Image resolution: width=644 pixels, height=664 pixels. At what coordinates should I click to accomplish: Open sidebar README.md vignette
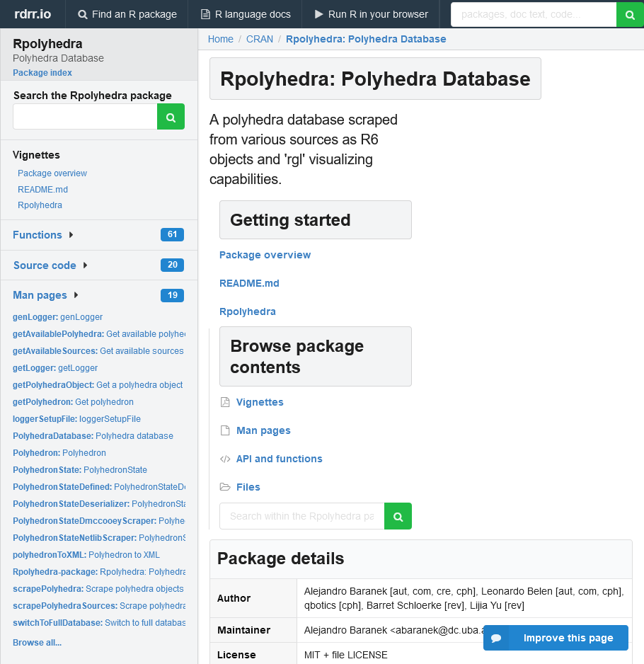(42, 189)
